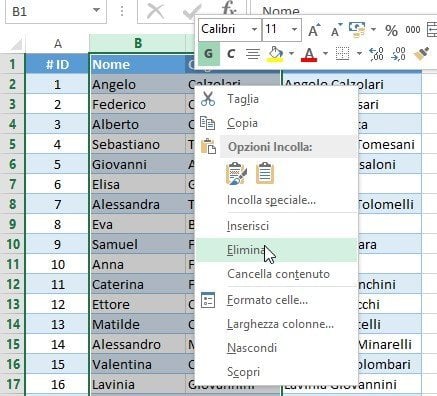Viewport: 437px width, 396px height.
Task: Select the plain paste clipboard icon
Action: pos(265,173)
